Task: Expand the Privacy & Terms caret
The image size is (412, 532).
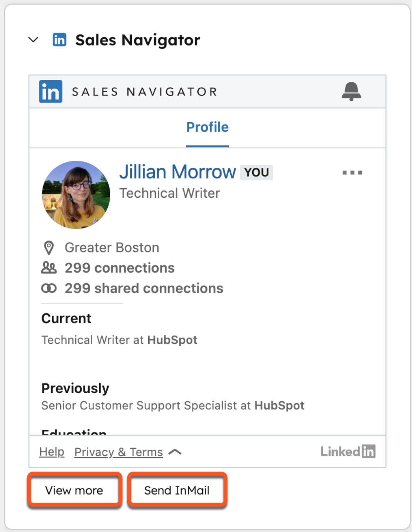Action: pos(175,452)
